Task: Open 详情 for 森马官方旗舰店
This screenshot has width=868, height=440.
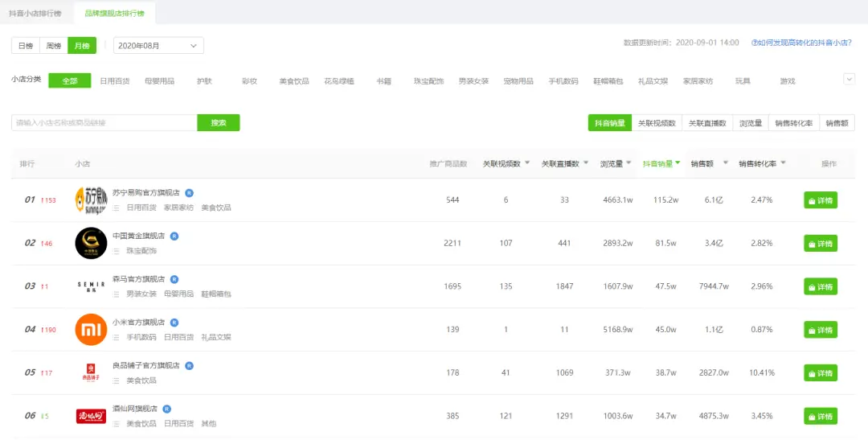Action: click(x=821, y=286)
